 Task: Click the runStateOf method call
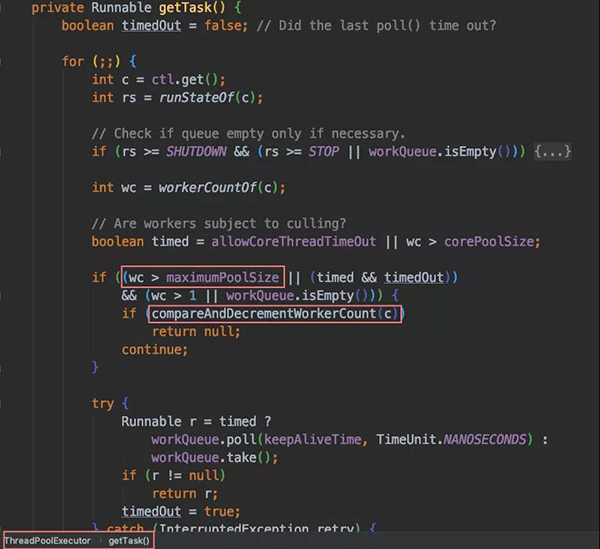(196, 98)
